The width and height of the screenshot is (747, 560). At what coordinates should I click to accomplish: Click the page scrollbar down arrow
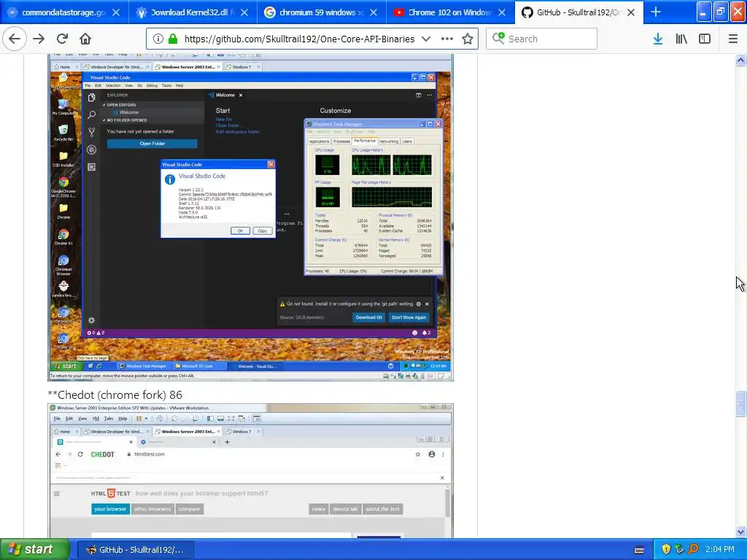click(741, 532)
